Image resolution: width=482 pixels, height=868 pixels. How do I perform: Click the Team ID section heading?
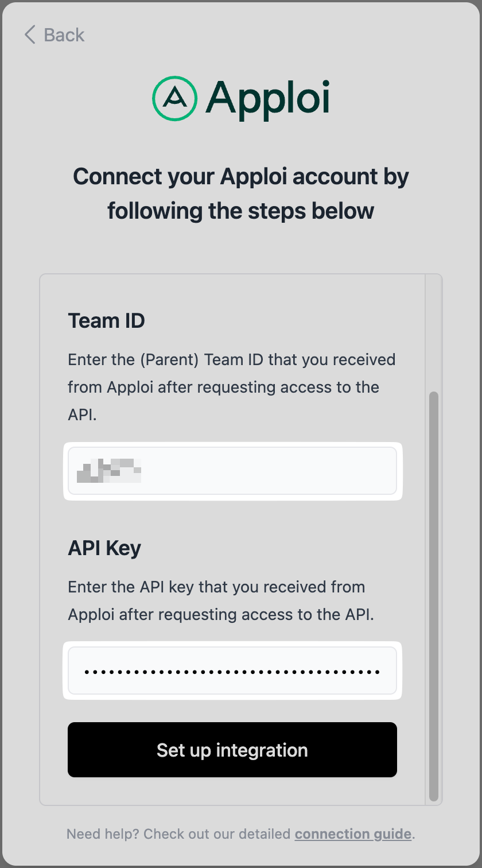point(106,320)
